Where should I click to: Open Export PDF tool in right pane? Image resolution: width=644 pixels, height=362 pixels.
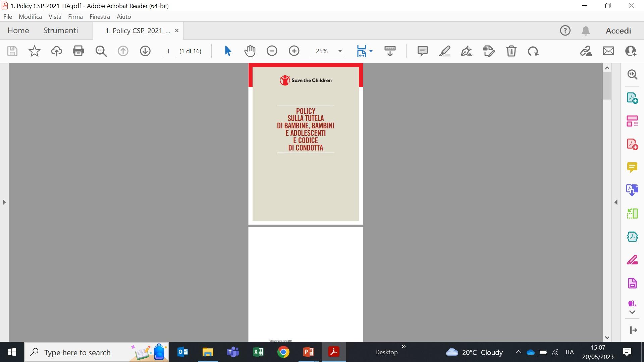pos(632,98)
